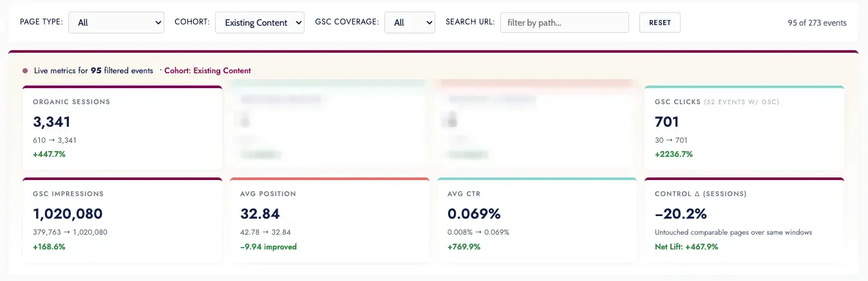The image size is (868, 281).
Task: Click the Reset button
Action: [x=659, y=23]
